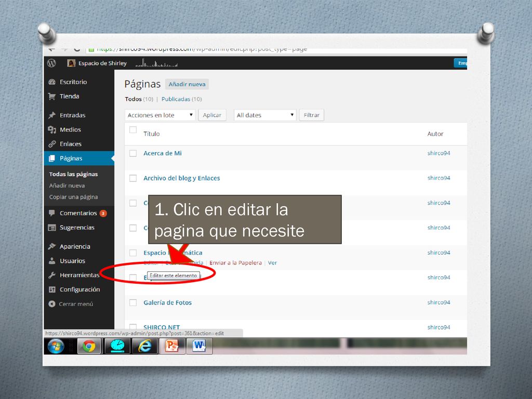The width and height of the screenshot is (532, 399).
Task: Open the Sugerencias menu item
Action: pos(77,228)
